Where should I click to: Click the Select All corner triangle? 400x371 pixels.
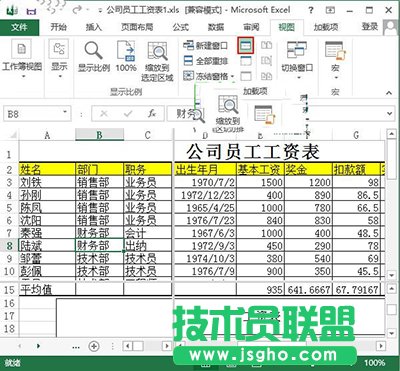click(13, 135)
